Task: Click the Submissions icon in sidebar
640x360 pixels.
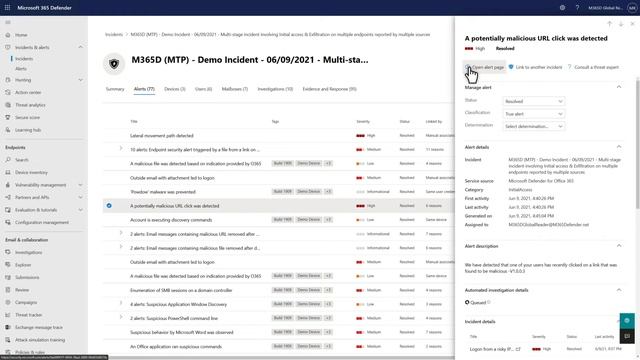Action: (8, 277)
